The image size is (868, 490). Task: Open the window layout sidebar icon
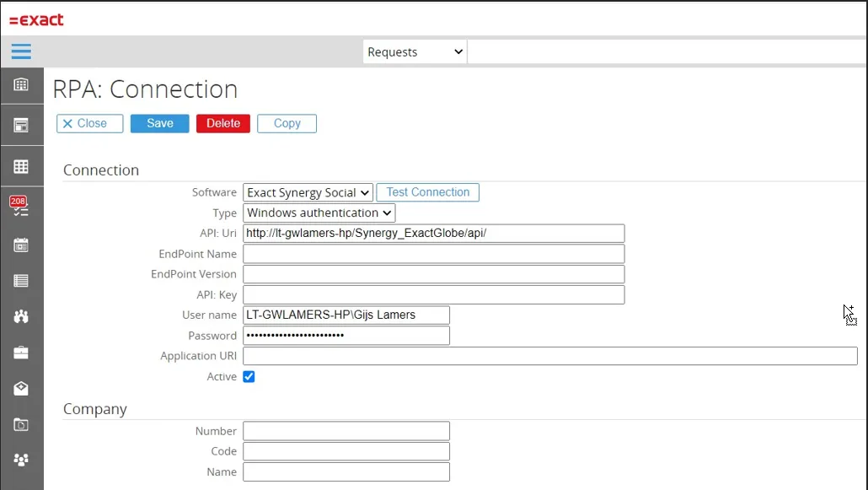pos(21,126)
